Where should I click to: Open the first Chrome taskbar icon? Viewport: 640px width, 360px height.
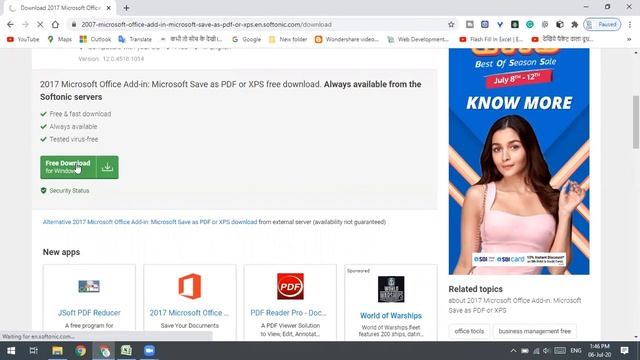[80, 351]
